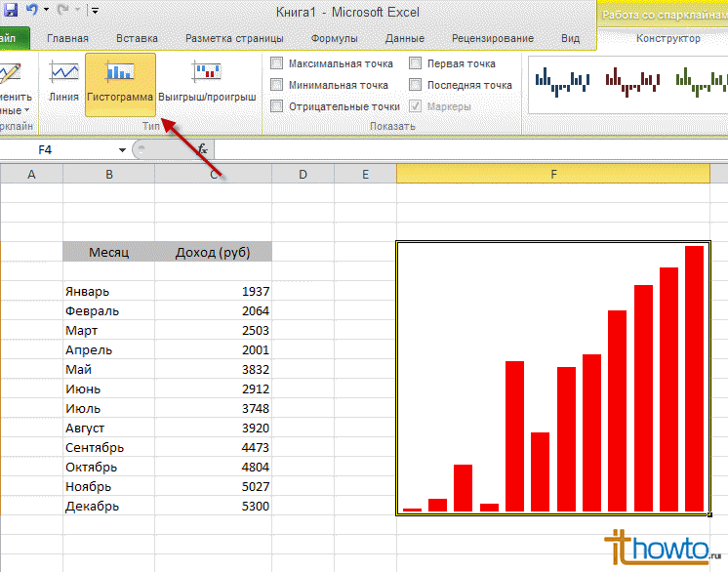This screenshot has width=728, height=572.
Task: Click the Доход (руб) header cell
Action: click(x=214, y=252)
